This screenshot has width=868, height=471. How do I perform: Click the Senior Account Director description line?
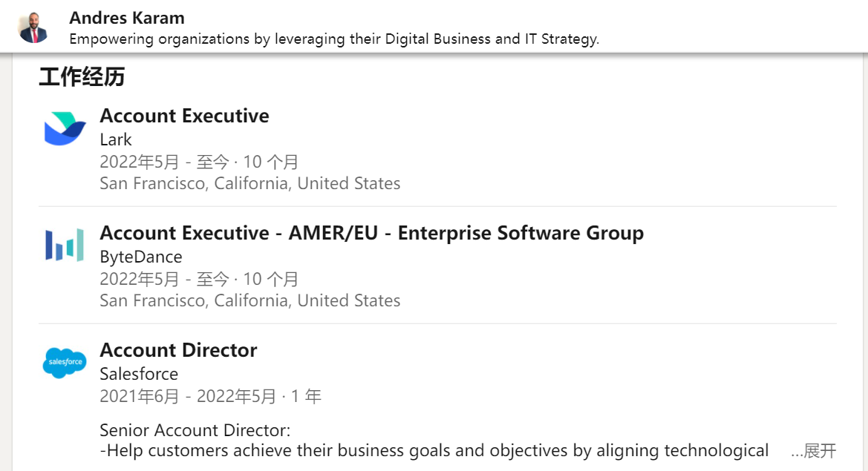tap(195, 430)
